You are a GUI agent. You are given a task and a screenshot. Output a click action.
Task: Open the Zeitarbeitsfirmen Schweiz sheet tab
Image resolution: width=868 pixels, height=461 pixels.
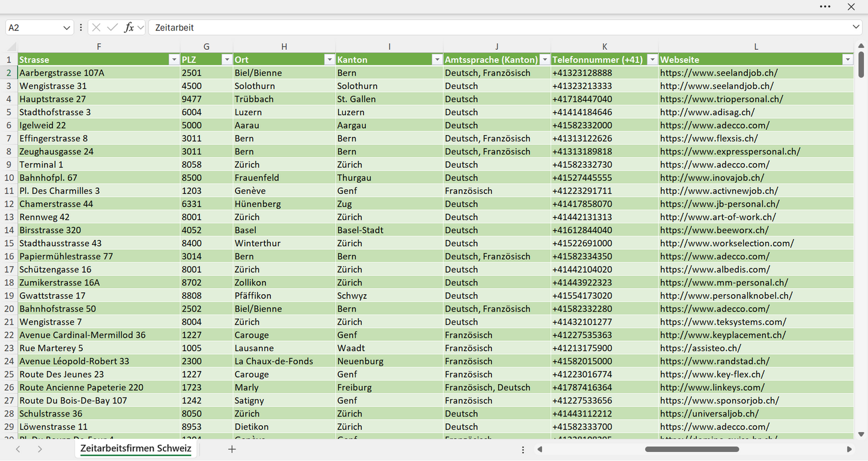[136, 448]
